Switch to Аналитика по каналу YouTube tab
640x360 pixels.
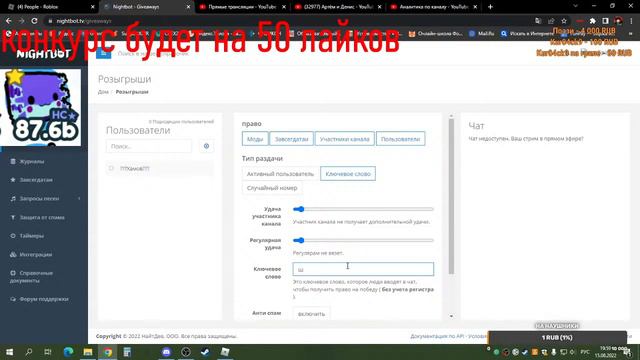(433, 7)
